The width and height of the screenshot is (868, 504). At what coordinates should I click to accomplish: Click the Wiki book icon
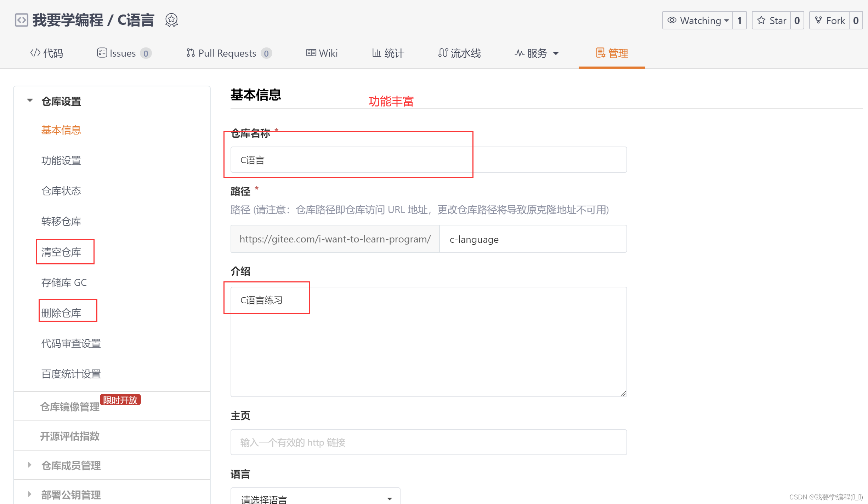pyautogui.click(x=311, y=53)
